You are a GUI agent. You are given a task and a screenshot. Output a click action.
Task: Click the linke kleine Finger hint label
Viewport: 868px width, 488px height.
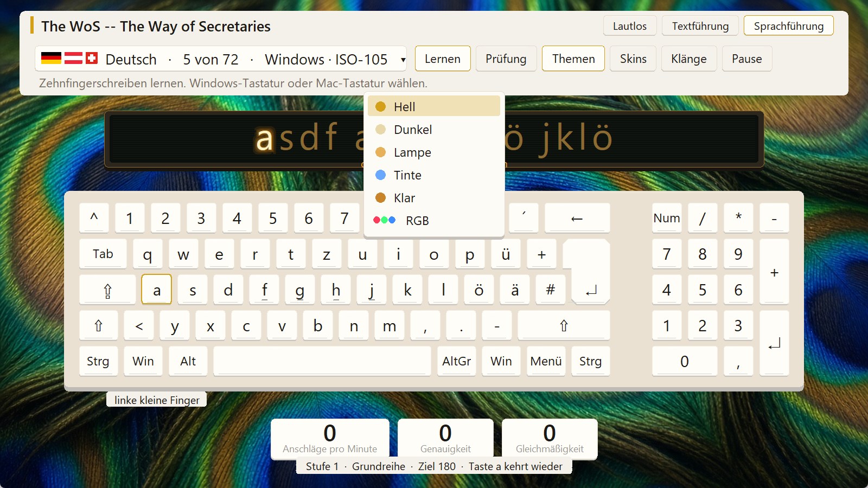pyautogui.click(x=157, y=400)
